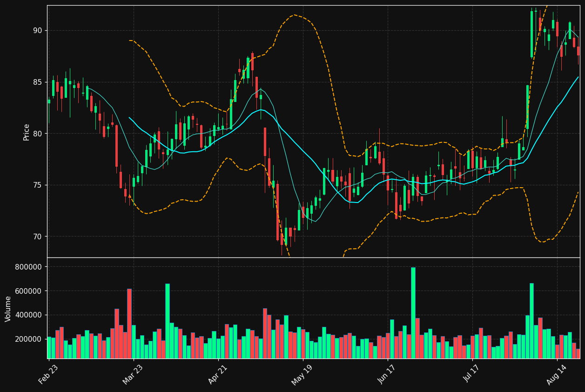This screenshot has height=392, width=585.
Task: Select the tall red volume bar before Mar 23
Action: [129, 324]
